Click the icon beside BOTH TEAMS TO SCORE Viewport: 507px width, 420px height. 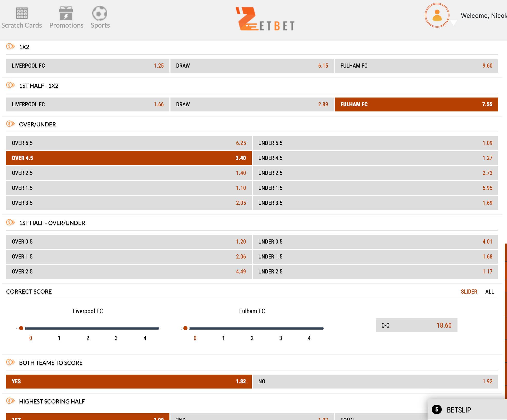click(x=11, y=362)
